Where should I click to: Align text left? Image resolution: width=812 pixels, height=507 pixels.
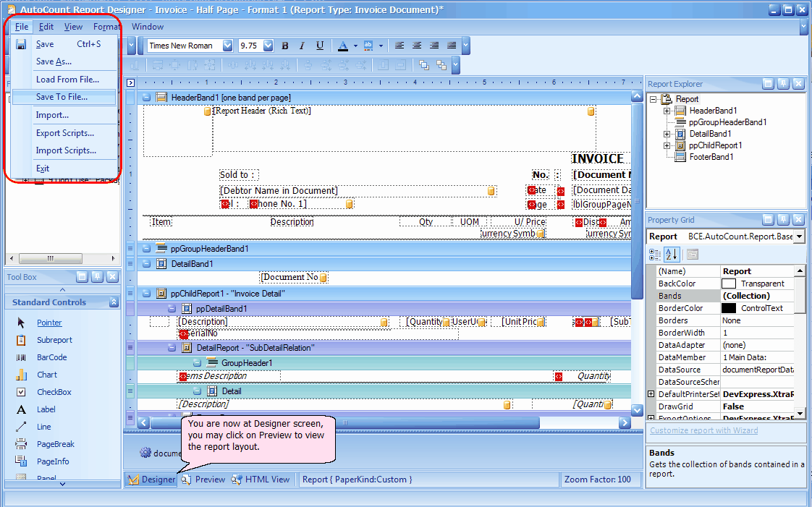pos(399,46)
